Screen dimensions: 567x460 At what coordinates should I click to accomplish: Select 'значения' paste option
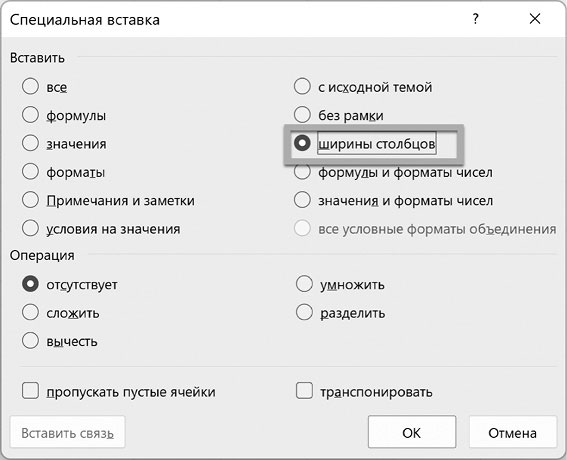click(x=30, y=143)
